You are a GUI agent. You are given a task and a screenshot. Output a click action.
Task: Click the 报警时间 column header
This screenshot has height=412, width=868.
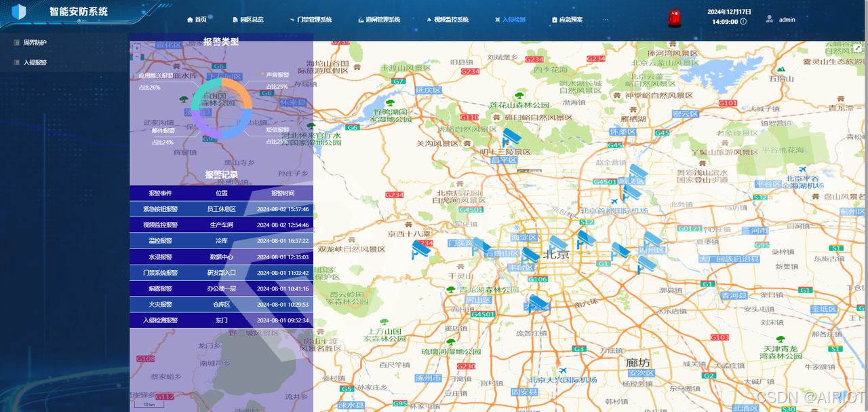coord(283,193)
